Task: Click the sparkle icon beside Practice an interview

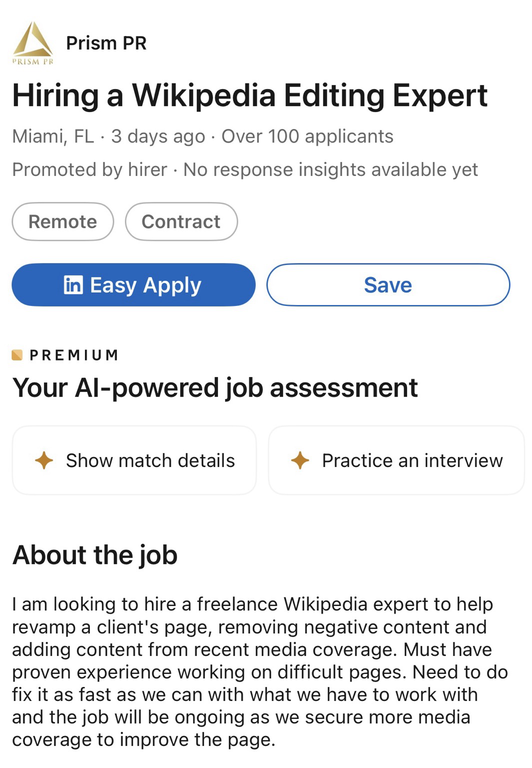Action: tap(300, 460)
